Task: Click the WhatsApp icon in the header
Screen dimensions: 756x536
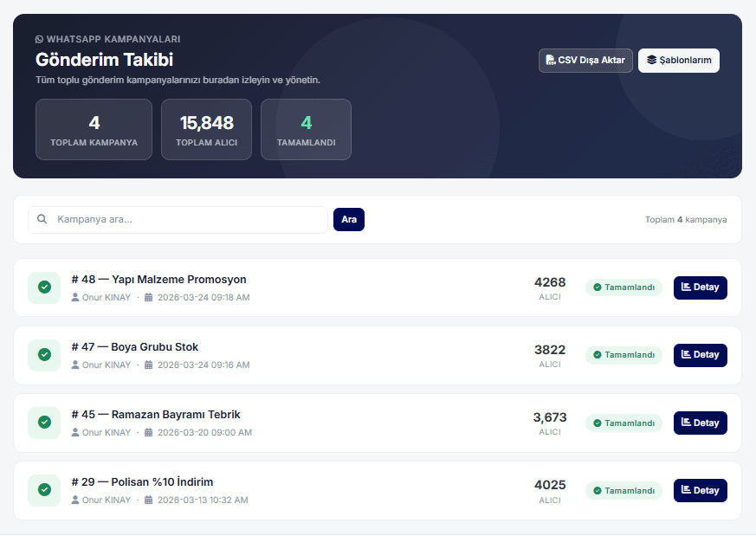Action: point(39,39)
